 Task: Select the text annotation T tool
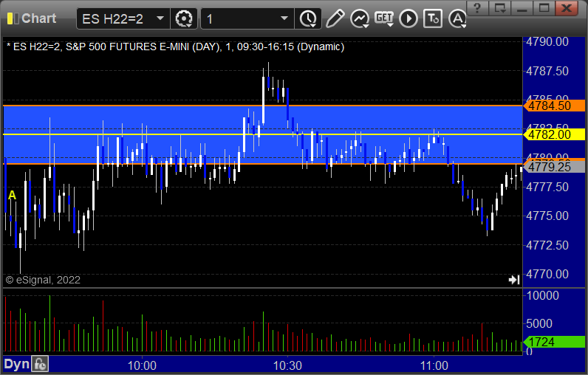(433, 18)
